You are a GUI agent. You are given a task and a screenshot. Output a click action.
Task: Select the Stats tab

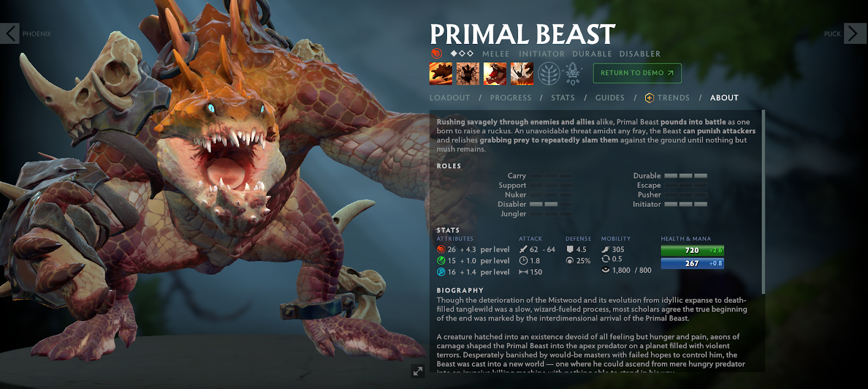click(x=563, y=98)
